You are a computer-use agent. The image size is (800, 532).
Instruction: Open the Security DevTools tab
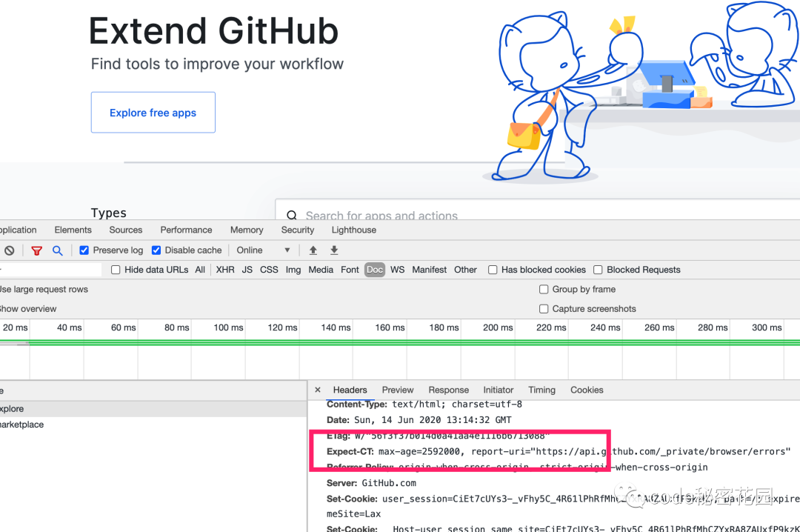coord(298,230)
